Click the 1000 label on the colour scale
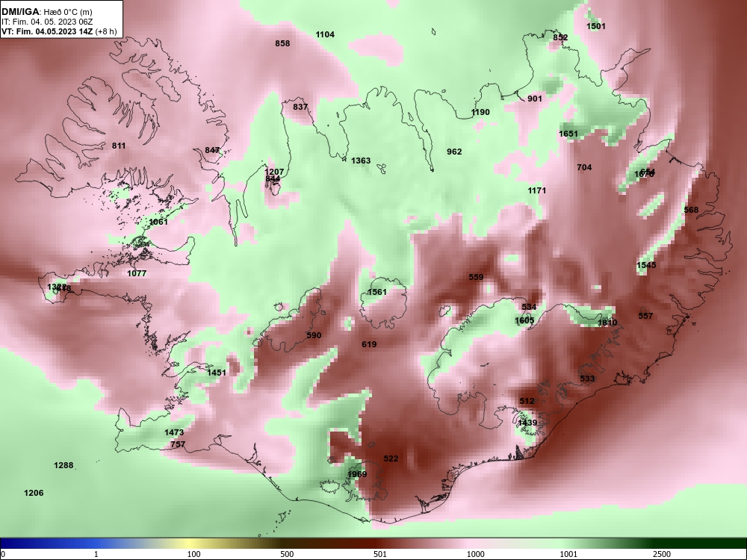747x560 pixels. click(475, 554)
